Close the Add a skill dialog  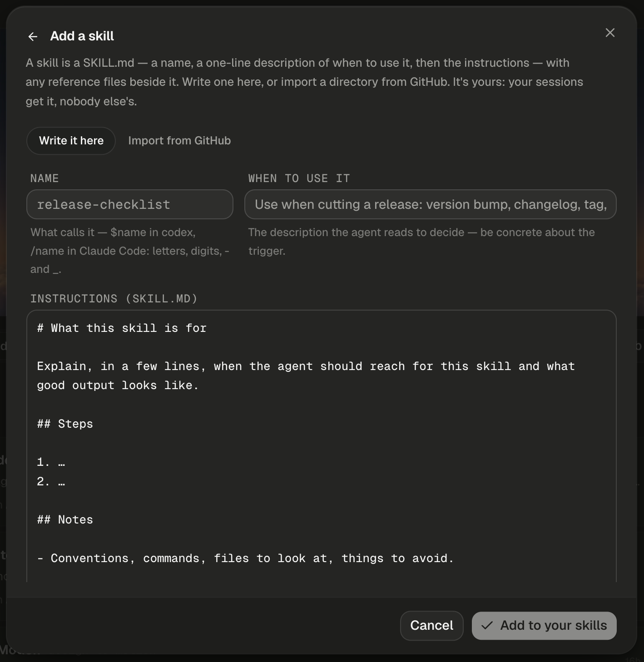610,33
